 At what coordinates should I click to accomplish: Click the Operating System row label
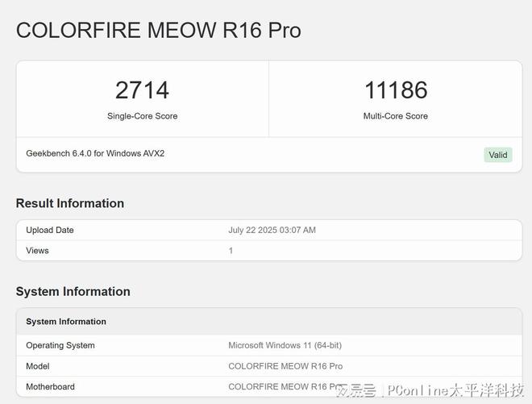tap(60, 346)
